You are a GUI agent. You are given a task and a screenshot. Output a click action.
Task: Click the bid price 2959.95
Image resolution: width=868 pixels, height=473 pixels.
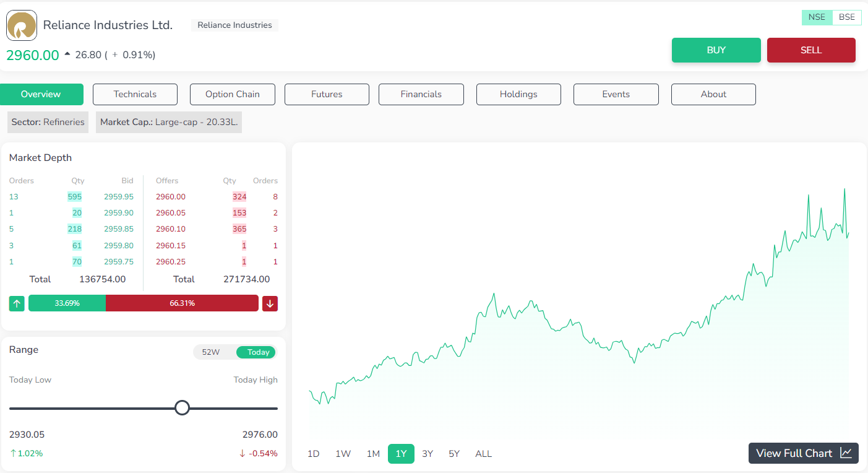(x=119, y=197)
